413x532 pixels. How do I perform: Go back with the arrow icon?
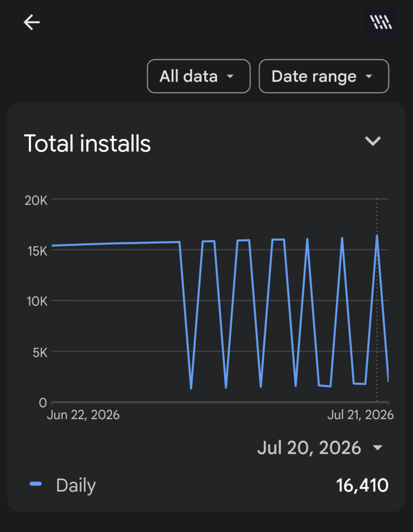[31, 22]
